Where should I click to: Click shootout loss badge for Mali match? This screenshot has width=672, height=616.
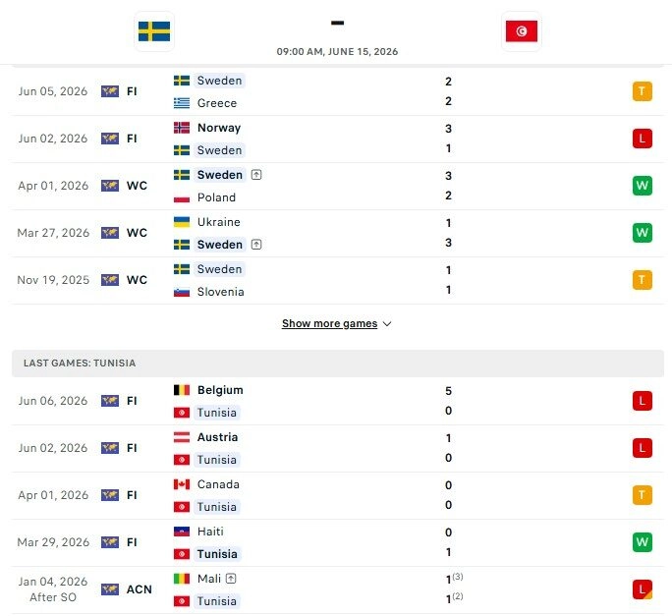[x=642, y=589]
